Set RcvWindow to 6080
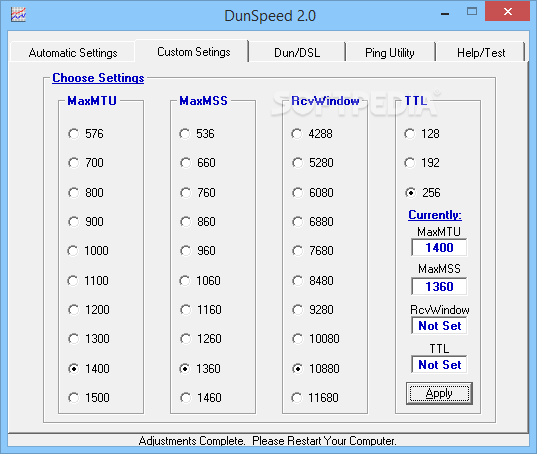This screenshot has height=454, width=537. 313,192
